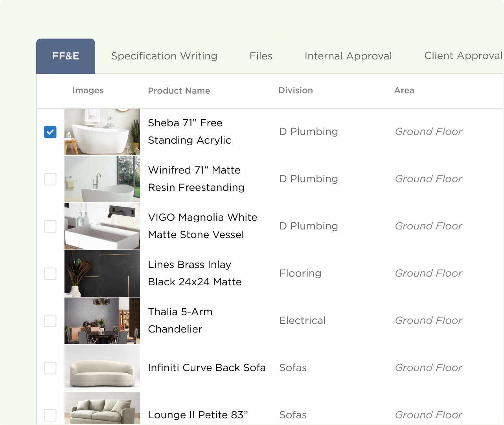Screen dimensions: 504x425
Task: Switch to the Specification Writing tab
Action: coord(164,56)
